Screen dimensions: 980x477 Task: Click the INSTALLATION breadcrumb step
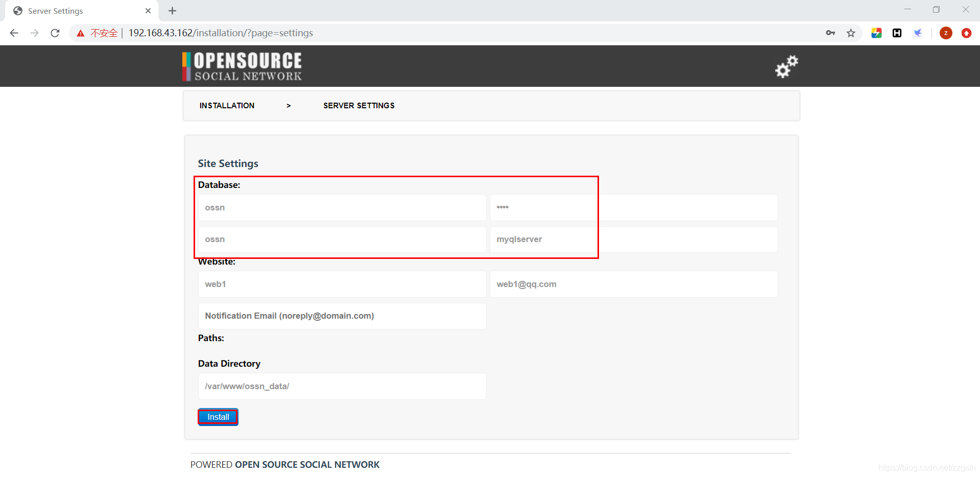tap(227, 106)
